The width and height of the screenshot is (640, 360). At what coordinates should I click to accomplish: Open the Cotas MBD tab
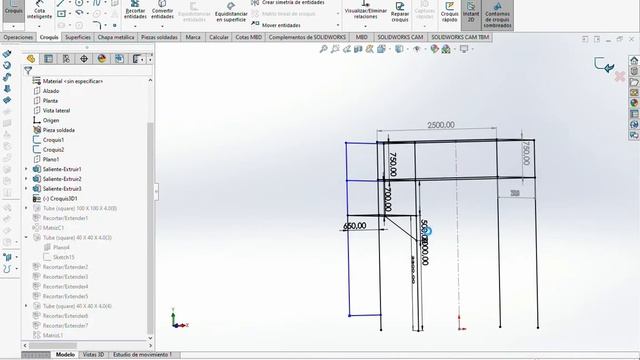click(249, 37)
